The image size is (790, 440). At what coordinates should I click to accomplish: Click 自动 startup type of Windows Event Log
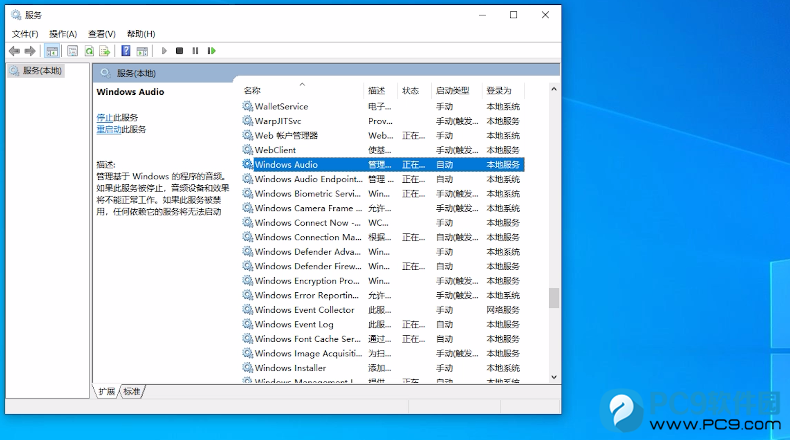coord(444,324)
